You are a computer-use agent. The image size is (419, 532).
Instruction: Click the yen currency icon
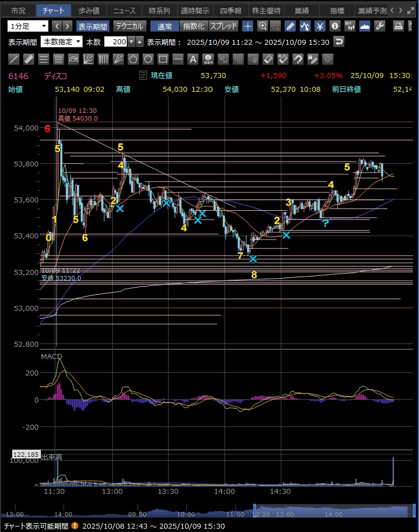[x=320, y=26]
